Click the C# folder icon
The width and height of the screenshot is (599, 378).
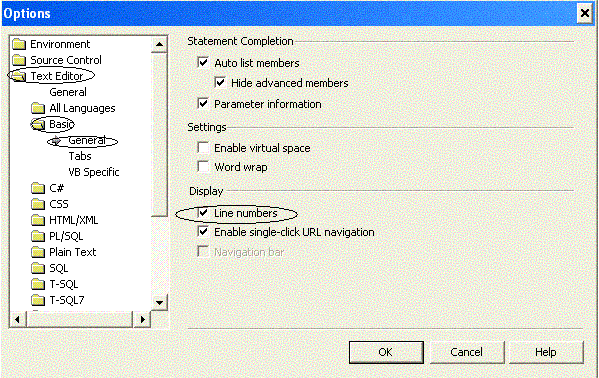[38, 188]
